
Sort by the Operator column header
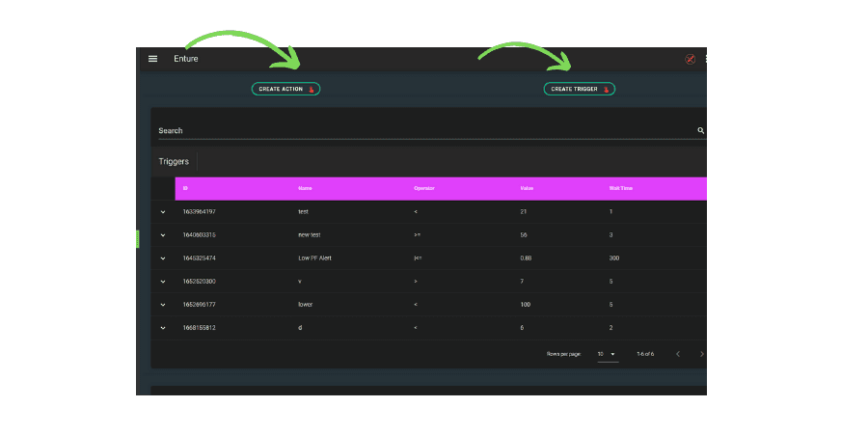tap(424, 188)
